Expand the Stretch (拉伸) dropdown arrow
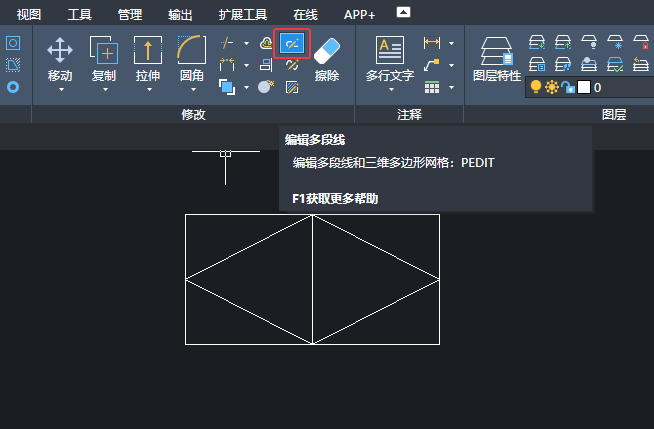Screen dimensions: 654x429 coord(149,90)
